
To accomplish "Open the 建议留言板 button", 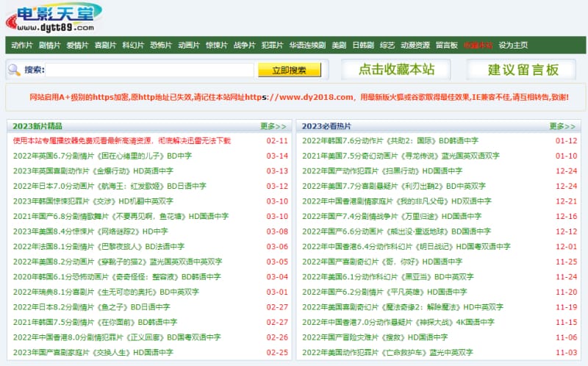I will click(522, 70).
